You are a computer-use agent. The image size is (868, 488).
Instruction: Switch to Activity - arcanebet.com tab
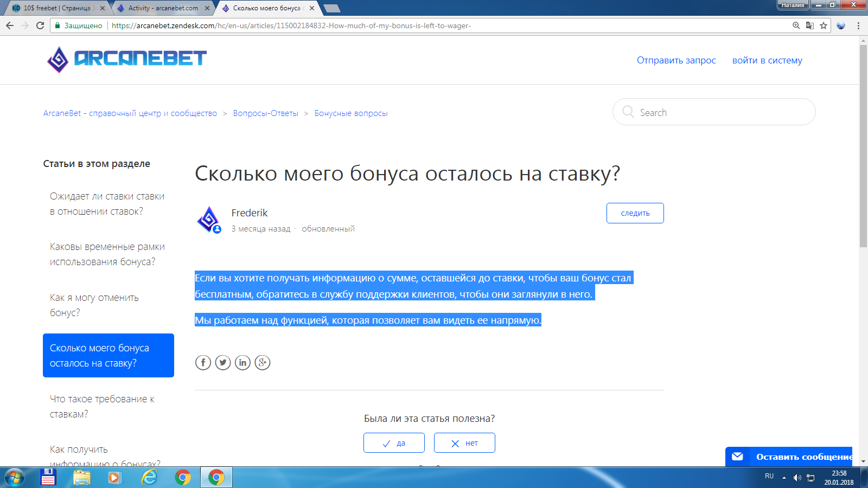[x=163, y=8]
